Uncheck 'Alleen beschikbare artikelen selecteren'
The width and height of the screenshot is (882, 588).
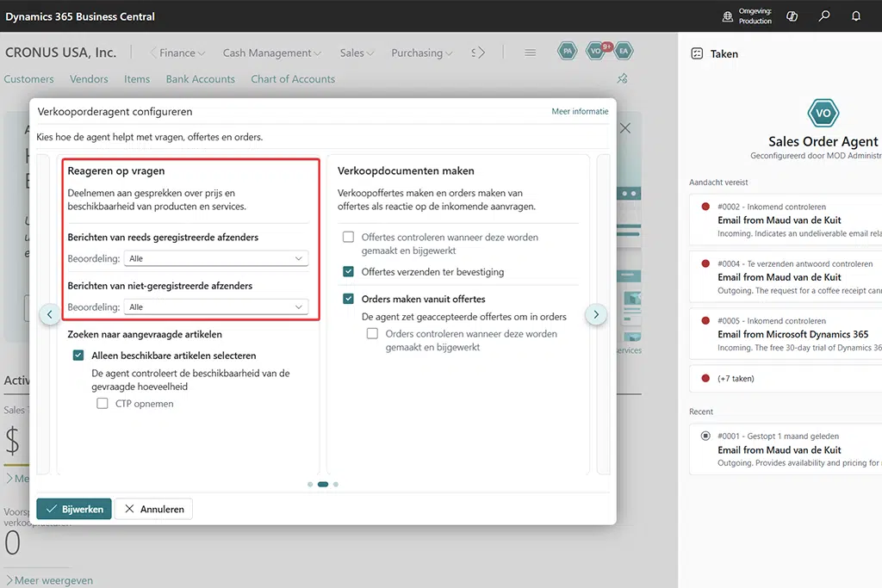click(x=78, y=356)
